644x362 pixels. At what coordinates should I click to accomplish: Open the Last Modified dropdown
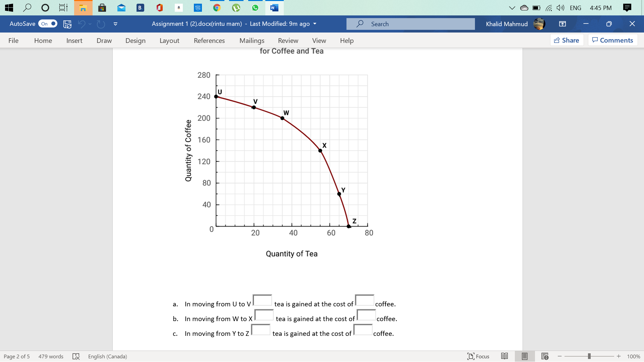(x=314, y=24)
